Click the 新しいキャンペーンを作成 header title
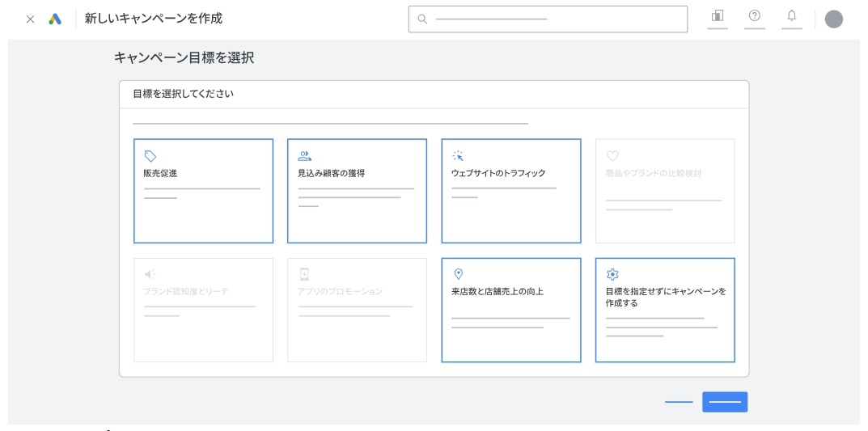868x431 pixels. point(154,19)
